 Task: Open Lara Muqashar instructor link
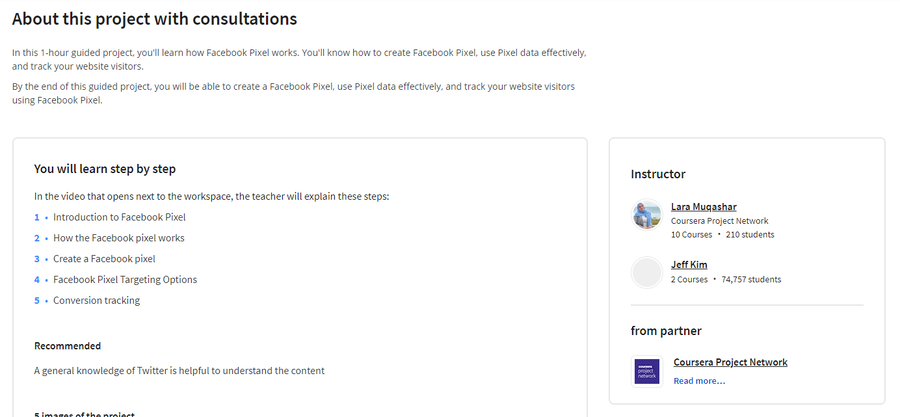point(704,206)
